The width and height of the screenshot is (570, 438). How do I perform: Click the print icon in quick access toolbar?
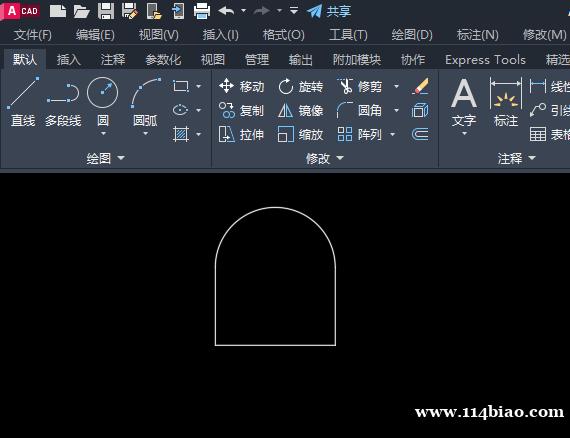pos(202,11)
